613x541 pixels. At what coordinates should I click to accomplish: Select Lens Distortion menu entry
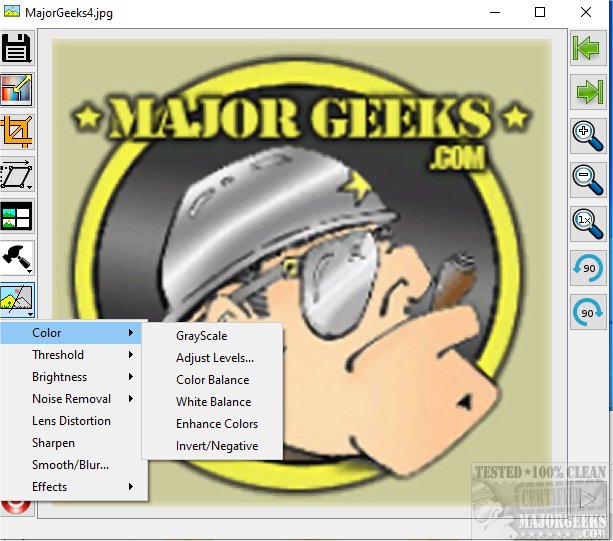(x=73, y=421)
